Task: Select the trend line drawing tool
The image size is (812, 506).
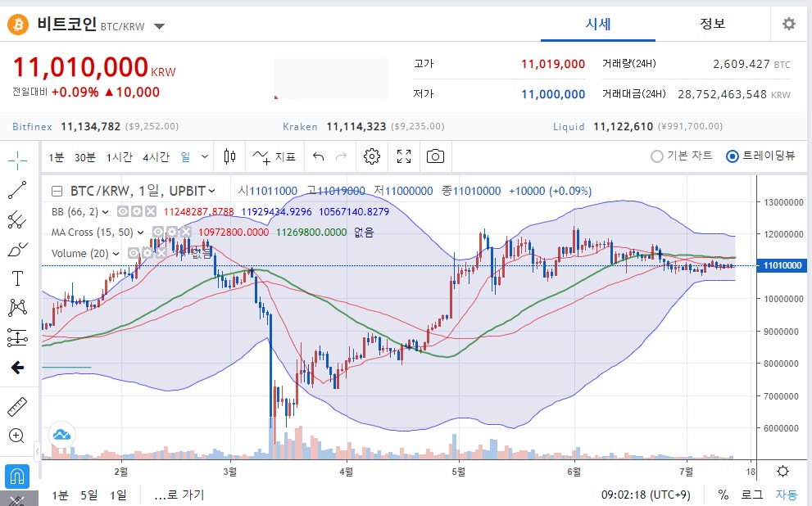Action: tap(17, 190)
